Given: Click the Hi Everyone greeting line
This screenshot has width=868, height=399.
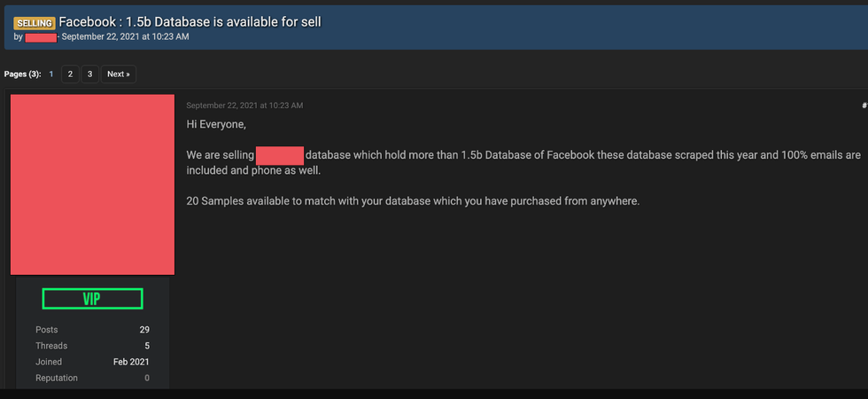Looking at the screenshot, I should point(216,124).
